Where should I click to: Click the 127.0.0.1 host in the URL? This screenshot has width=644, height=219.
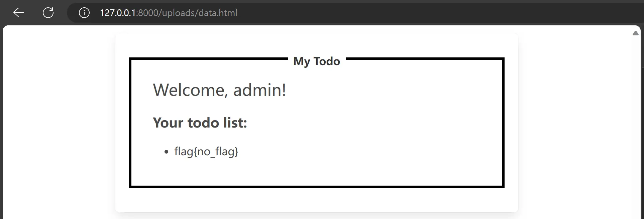point(118,13)
